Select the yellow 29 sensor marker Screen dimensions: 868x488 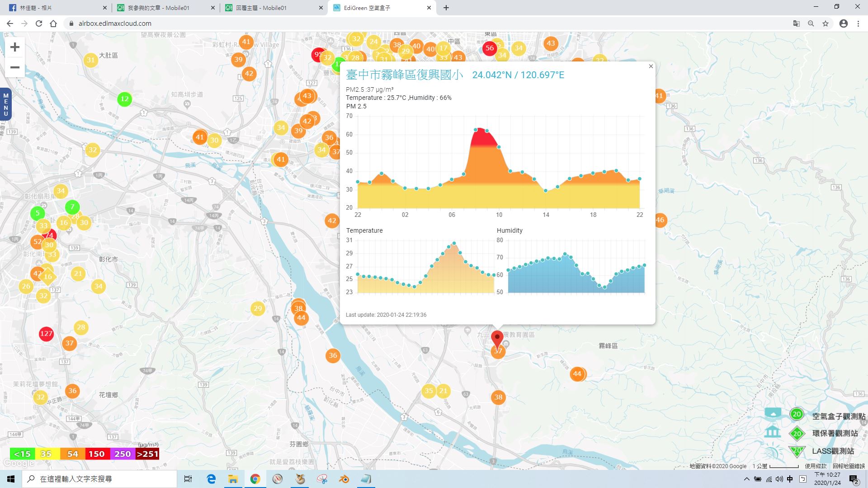click(x=258, y=309)
